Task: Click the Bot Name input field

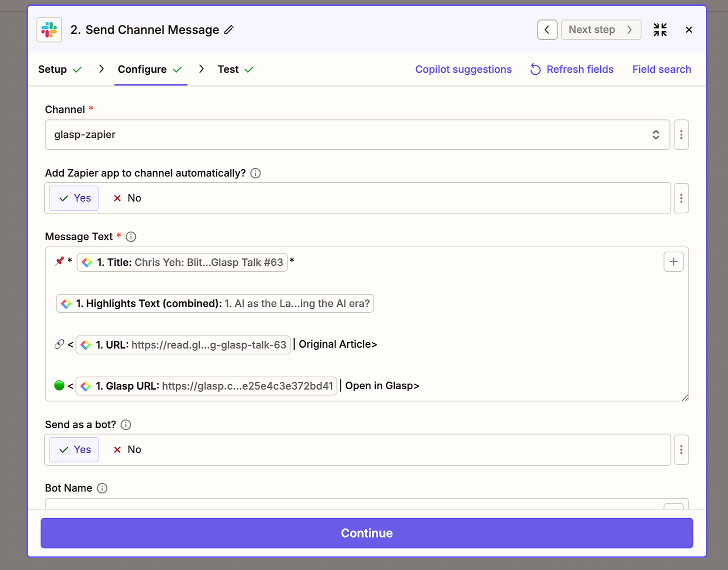Action: 366,504
